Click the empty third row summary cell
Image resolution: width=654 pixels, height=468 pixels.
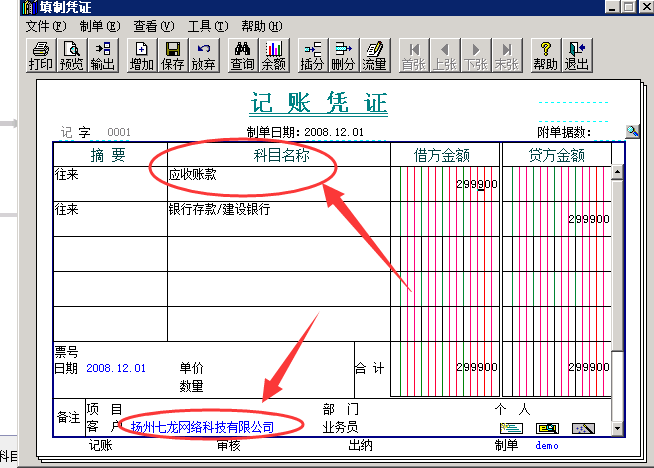[x=111, y=254]
